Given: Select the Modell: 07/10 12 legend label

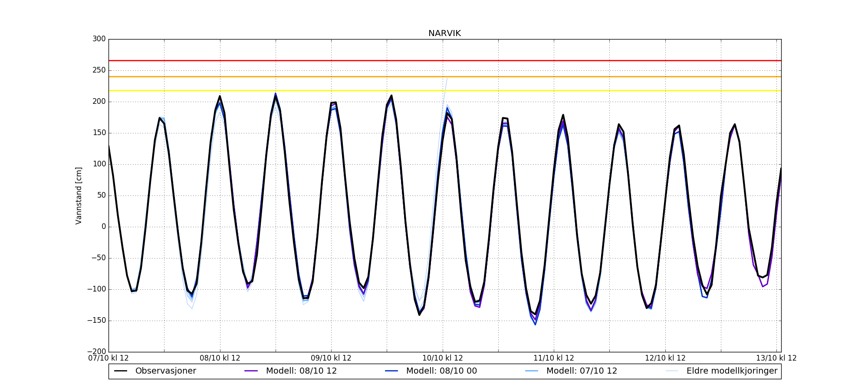Looking at the screenshot, I should pyautogui.click(x=582, y=371).
